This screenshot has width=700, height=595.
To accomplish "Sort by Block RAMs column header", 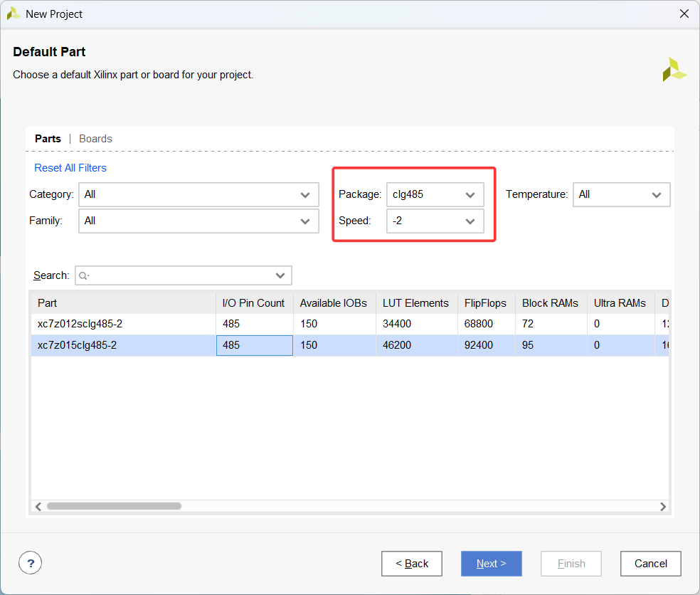I will click(551, 303).
